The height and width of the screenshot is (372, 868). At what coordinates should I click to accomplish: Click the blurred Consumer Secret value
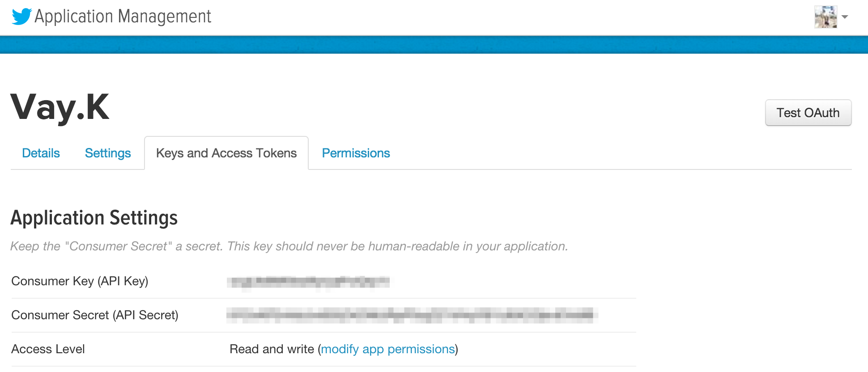tap(412, 315)
